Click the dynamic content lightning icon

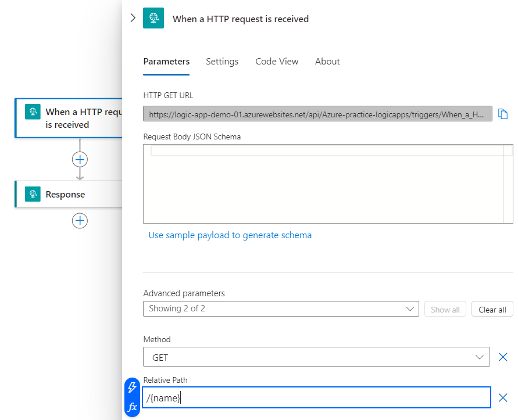coord(133,388)
